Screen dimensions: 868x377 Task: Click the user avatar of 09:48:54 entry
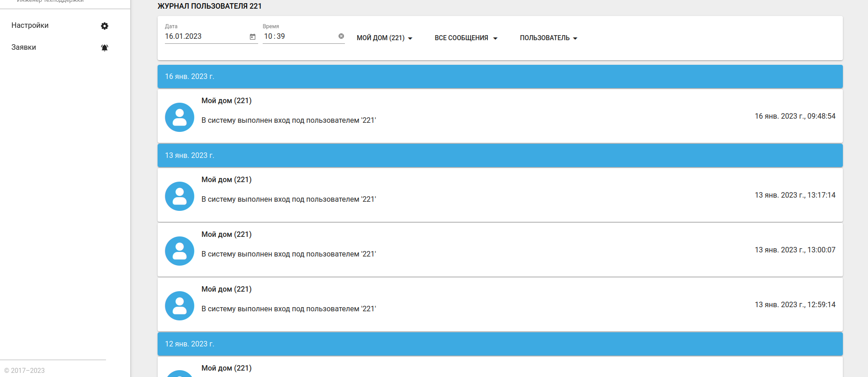[x=180, y=117]
